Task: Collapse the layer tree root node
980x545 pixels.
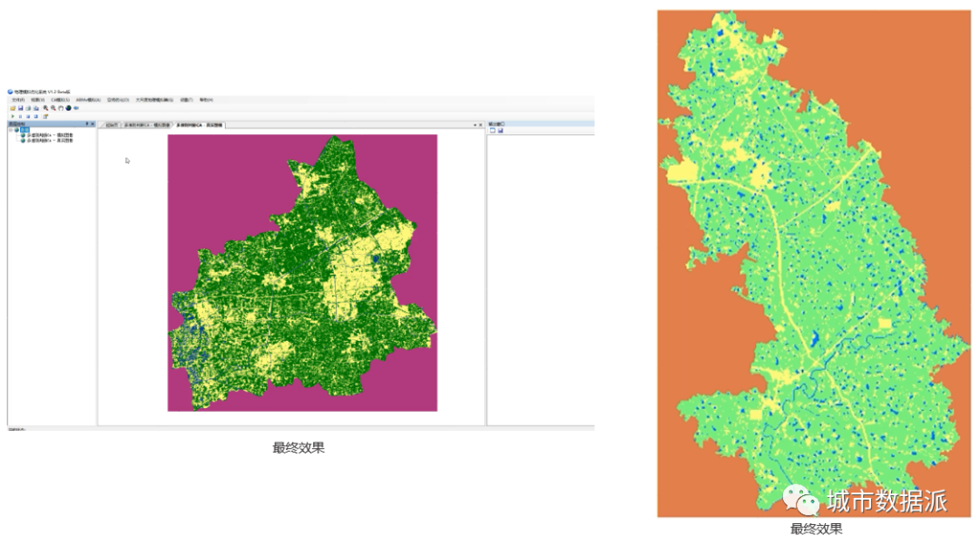Action: pos(11,130)
